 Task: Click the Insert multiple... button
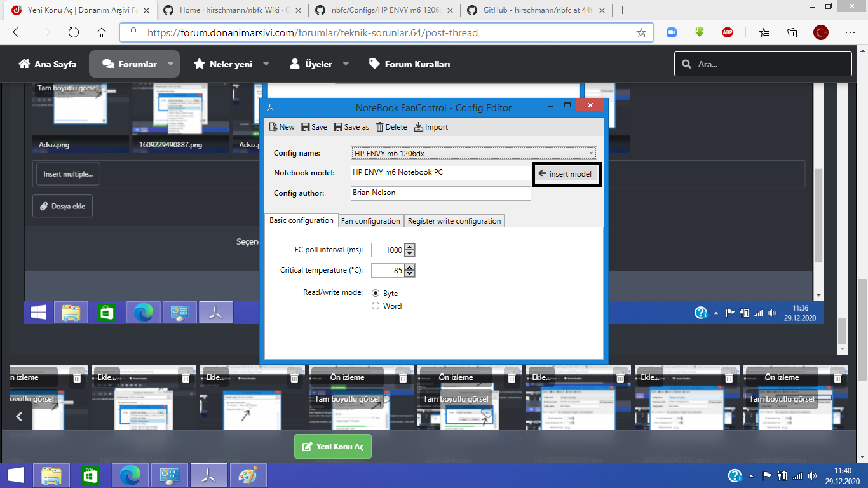coord(68,174)
